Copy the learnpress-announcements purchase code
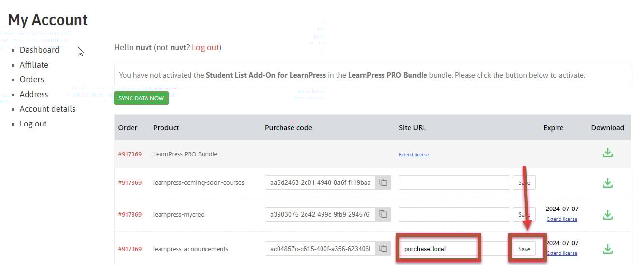Screen dimensions: 644x265 (x=383, y=249)
